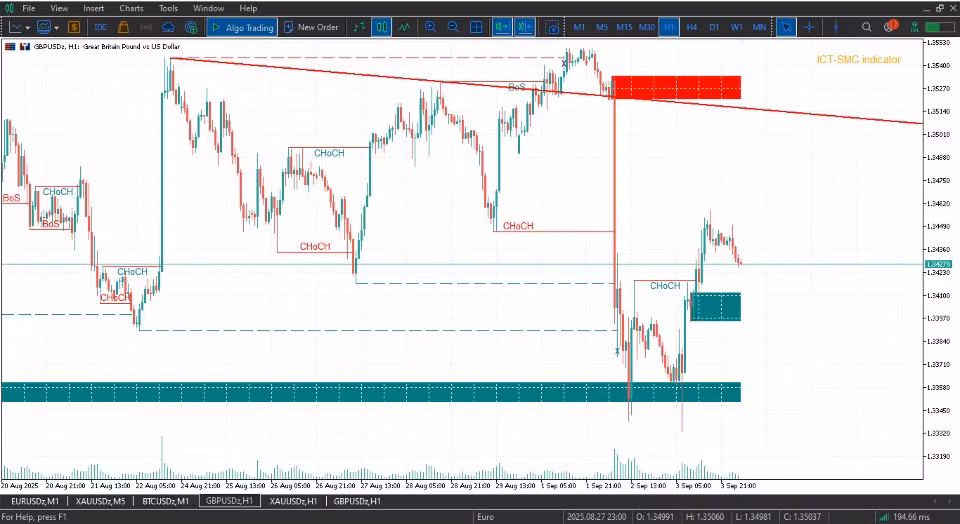This screenshot has width=960, height=524.
Task: Switch to the XAUUSDz,H1 chart tab
Action: click(x=293, y=501)
